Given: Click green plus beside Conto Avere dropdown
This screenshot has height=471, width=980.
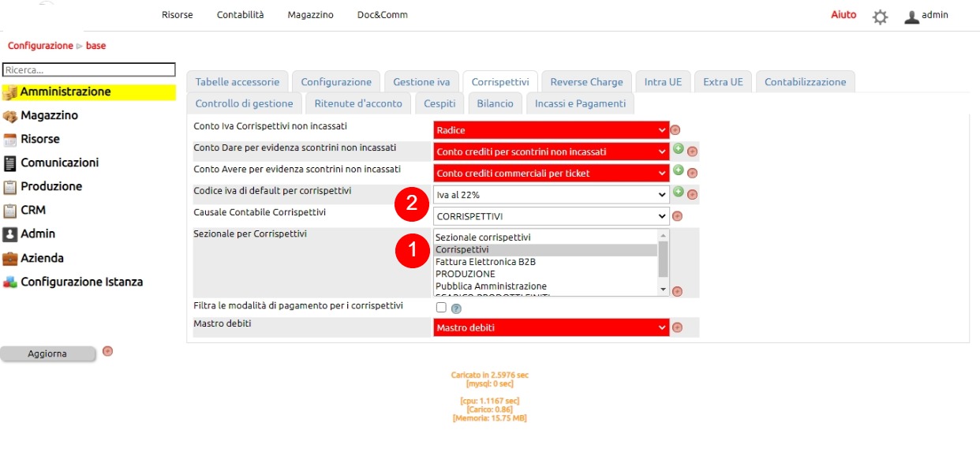Looking at the screenshot, I should pos(678,170).
